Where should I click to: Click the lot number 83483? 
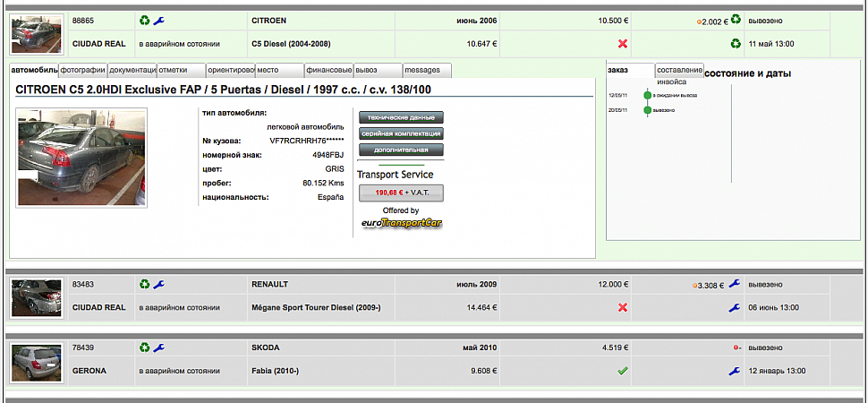pos(83,285)
